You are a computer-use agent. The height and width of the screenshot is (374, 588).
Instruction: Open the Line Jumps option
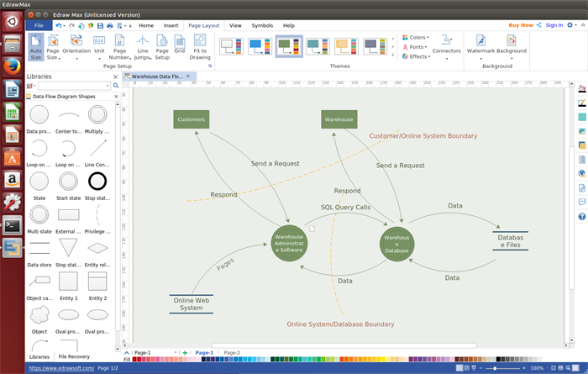coord(143,47)
